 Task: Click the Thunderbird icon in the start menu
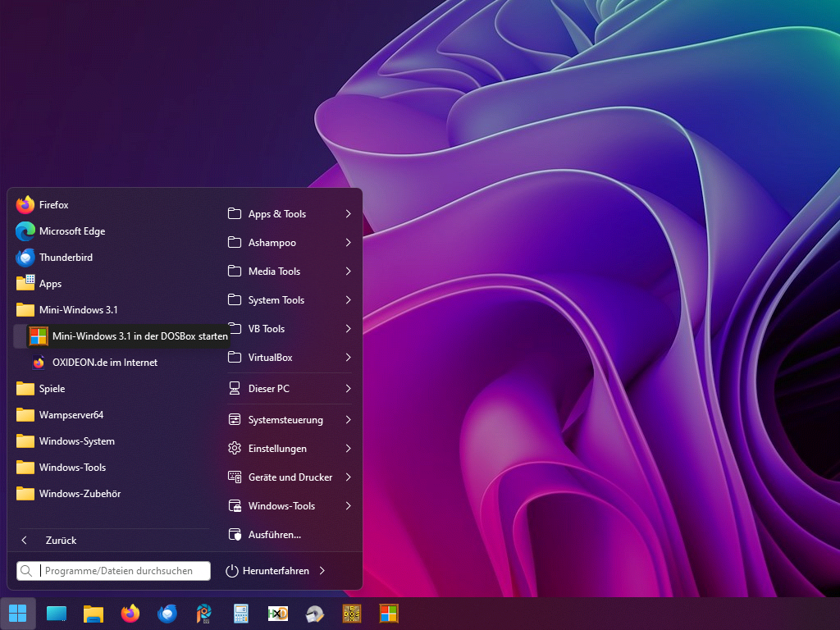pyautogui.click(x=25, y=257)
